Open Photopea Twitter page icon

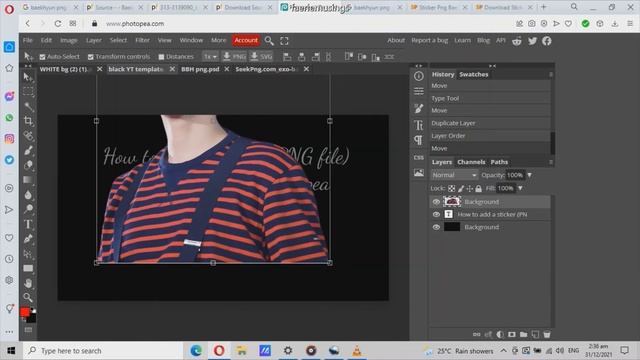pos(532,41)
